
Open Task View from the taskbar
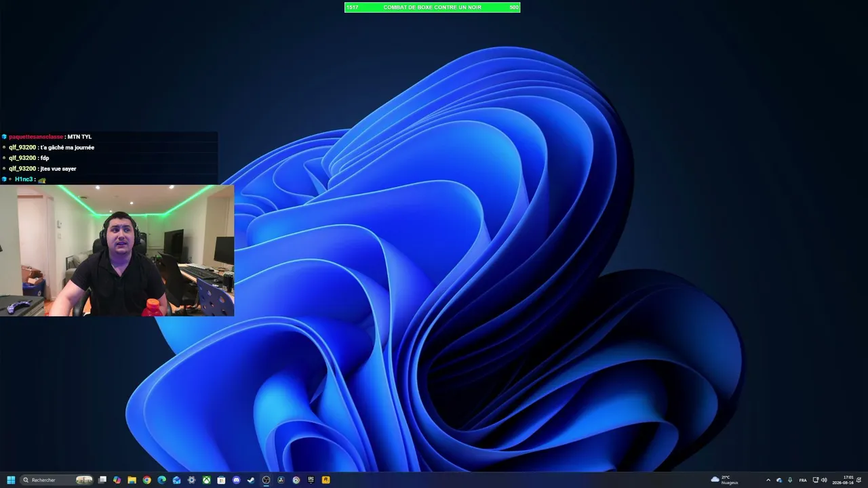(102, 480)
